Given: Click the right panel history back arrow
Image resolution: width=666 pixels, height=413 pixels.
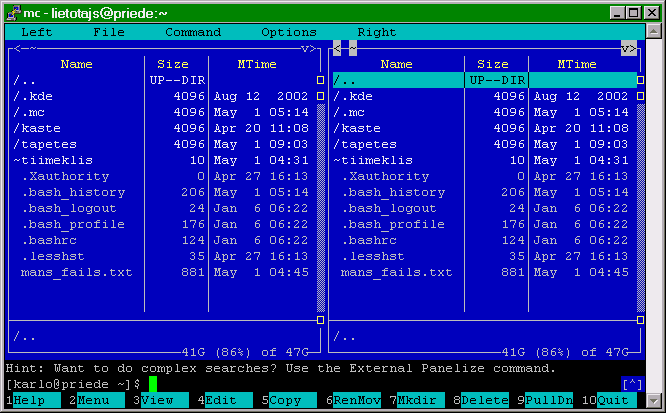Looking at the screenshot, I should point(337,48).
